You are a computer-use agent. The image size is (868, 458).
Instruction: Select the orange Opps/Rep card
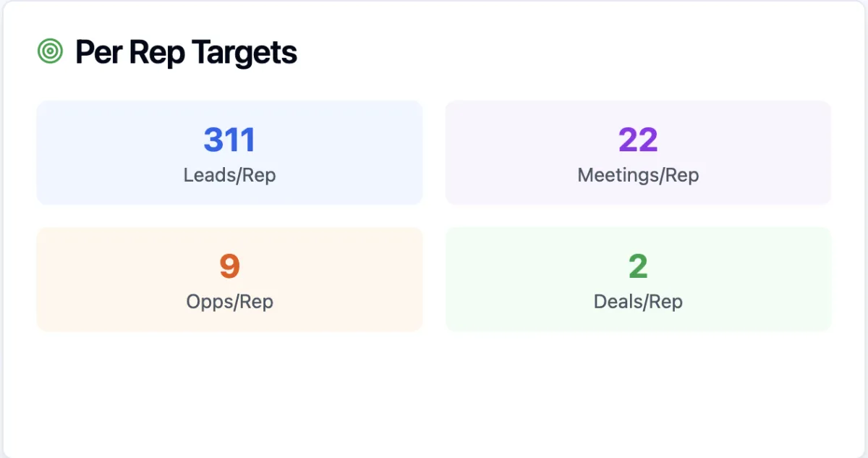point(229,279)
